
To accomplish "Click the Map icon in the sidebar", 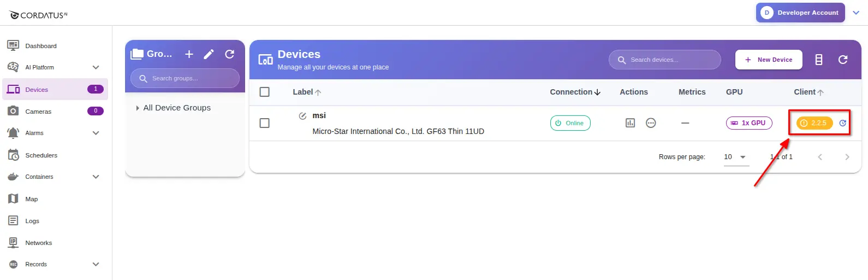I will click(x=13, y=199).
